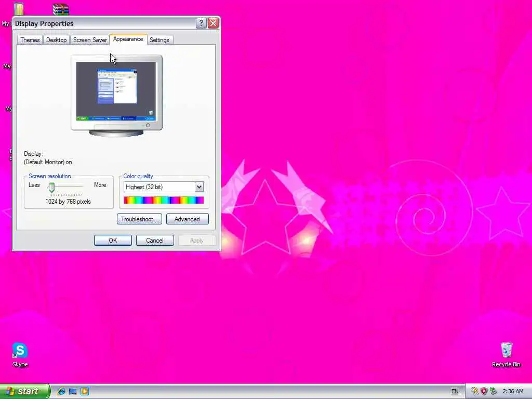Viewport: 532px width, 399px height.
Task: Click the taskbar clock showing 2:36 AM
Action: (513, 391)
